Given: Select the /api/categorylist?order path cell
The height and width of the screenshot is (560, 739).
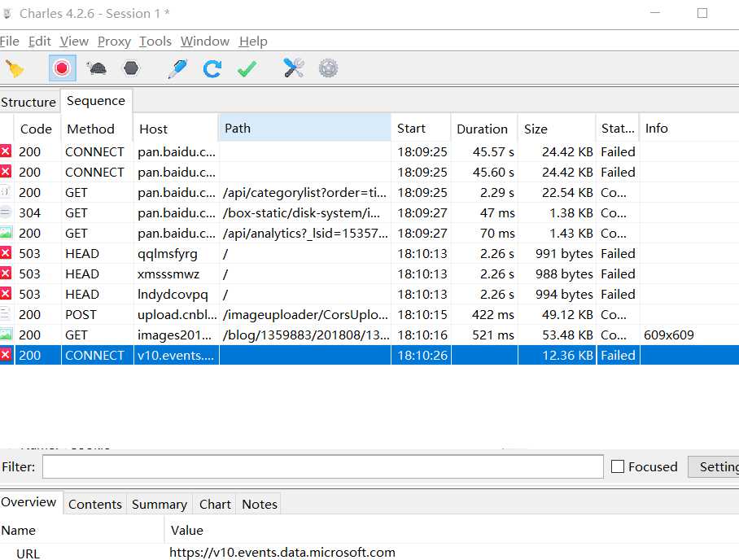Looking at the screenshot, I should point(305,192).
